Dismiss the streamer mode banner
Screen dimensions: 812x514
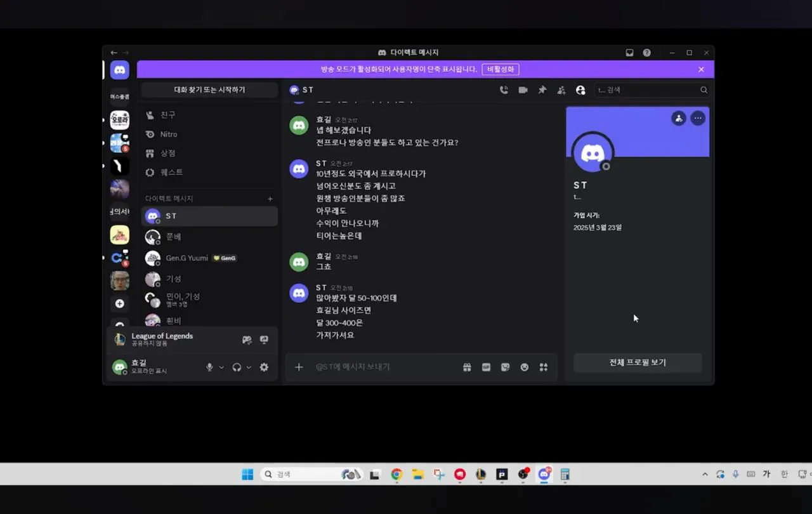(x=701, y=69)
